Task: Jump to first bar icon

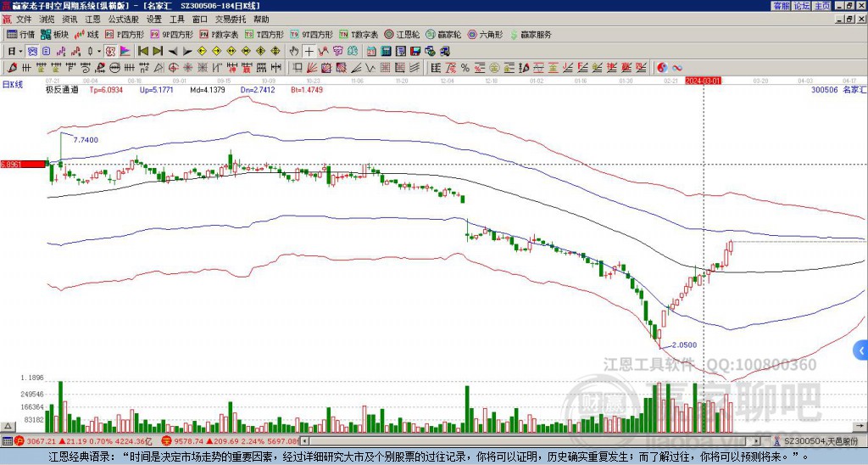Action: (143, 52)
